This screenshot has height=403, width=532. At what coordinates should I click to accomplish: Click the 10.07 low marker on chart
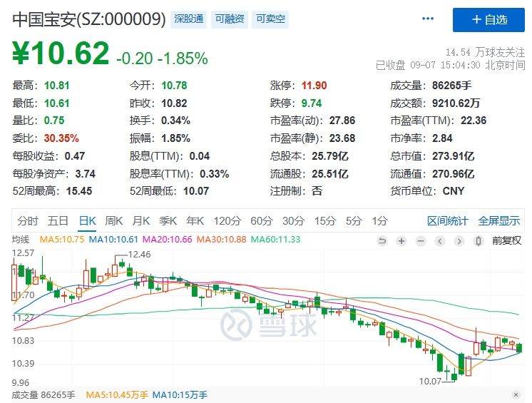(x=430, y=382)
